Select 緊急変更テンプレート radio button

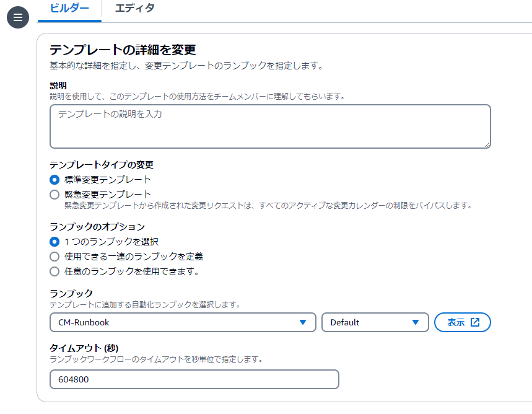(x=55, y=194)
